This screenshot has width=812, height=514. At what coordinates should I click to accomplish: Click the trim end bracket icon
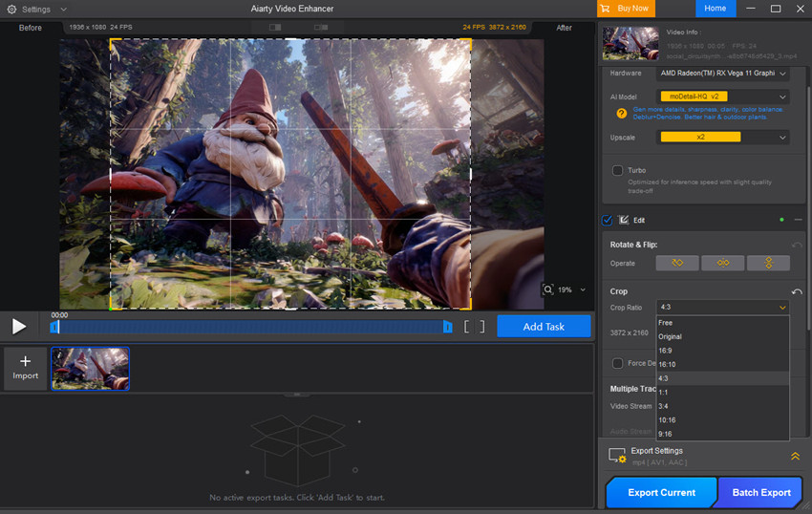coord(482,326)
